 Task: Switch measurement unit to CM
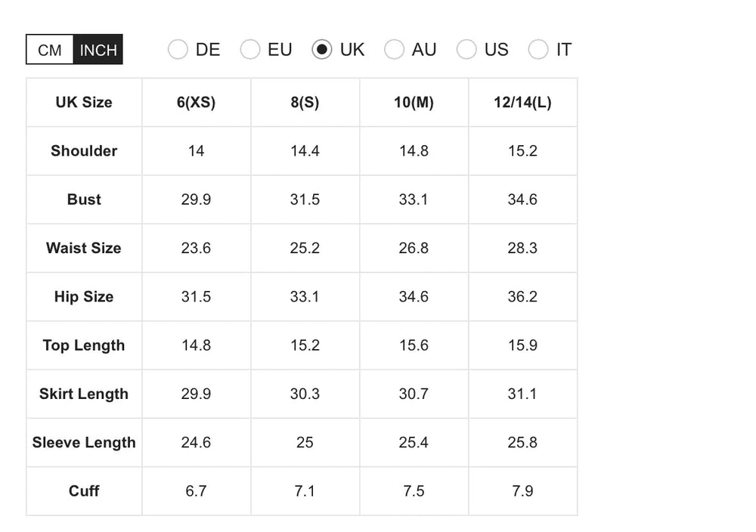50,50
